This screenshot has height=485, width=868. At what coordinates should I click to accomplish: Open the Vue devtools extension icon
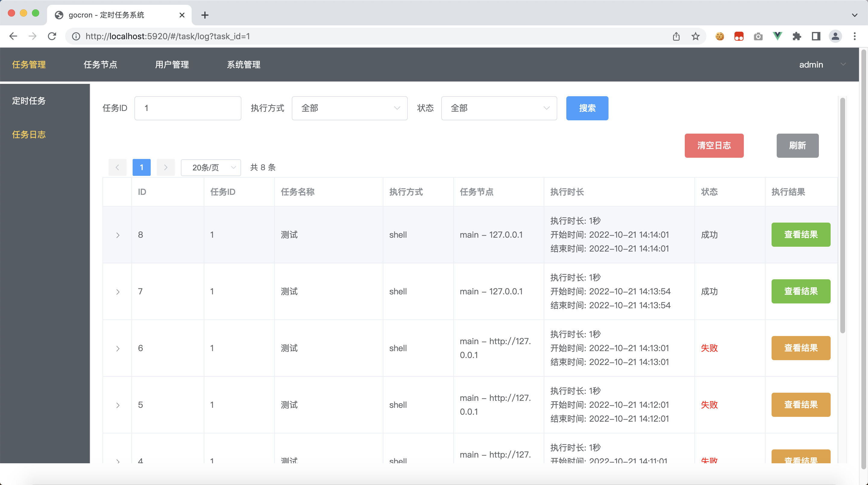(777, 36)
